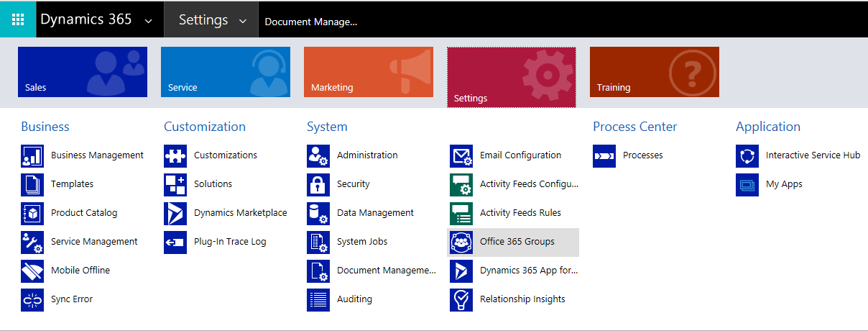868x331 pixels.
Task: Select the Auditing link
Action: [355, 299]
